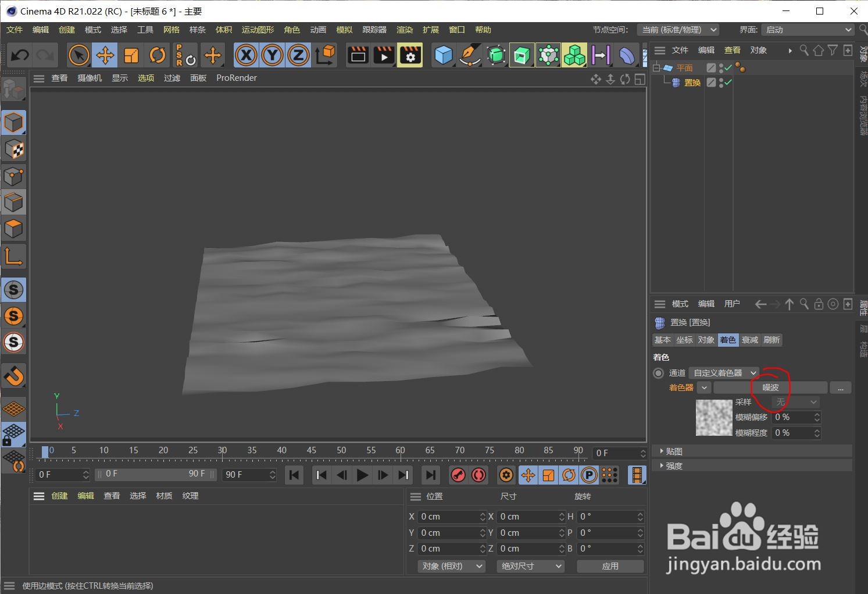Expand the 贴图 section in attributes
Viewport: 868px width, 594px height.
[x=673, y=451]
